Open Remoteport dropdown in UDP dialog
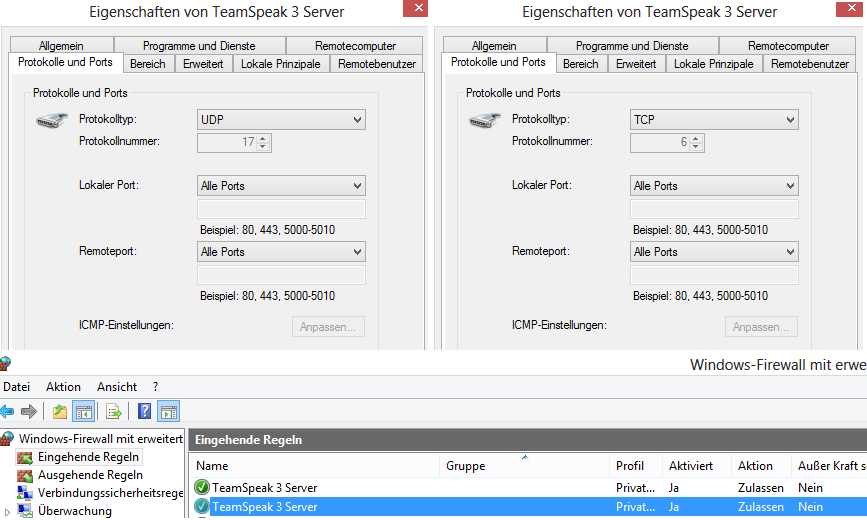 point(281,252)
